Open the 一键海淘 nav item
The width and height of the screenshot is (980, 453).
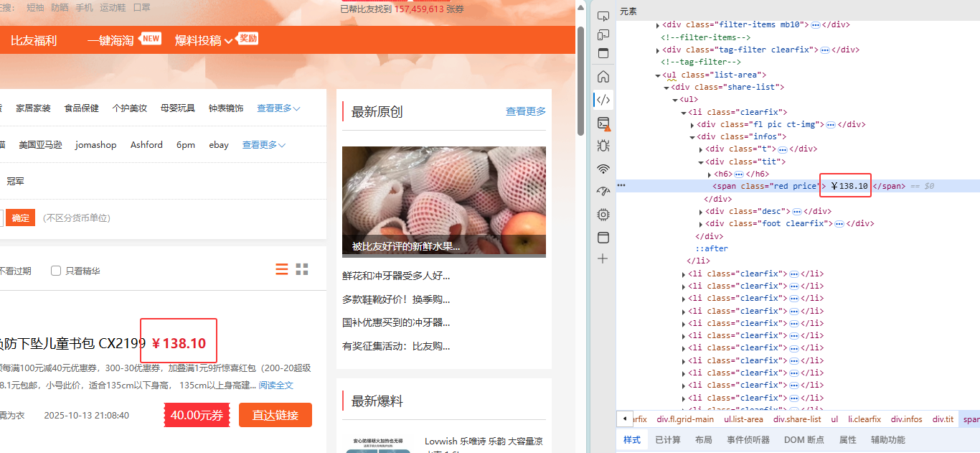tap(110, 41)
